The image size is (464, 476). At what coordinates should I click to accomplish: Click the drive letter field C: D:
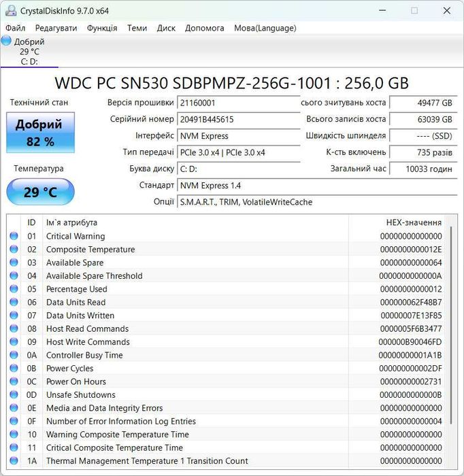click(x=239, y=169)
